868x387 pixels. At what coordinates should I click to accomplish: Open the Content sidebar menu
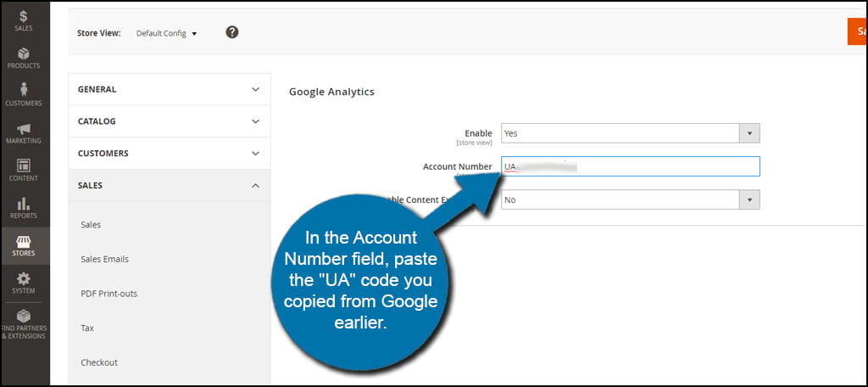[x=24, y=171]
